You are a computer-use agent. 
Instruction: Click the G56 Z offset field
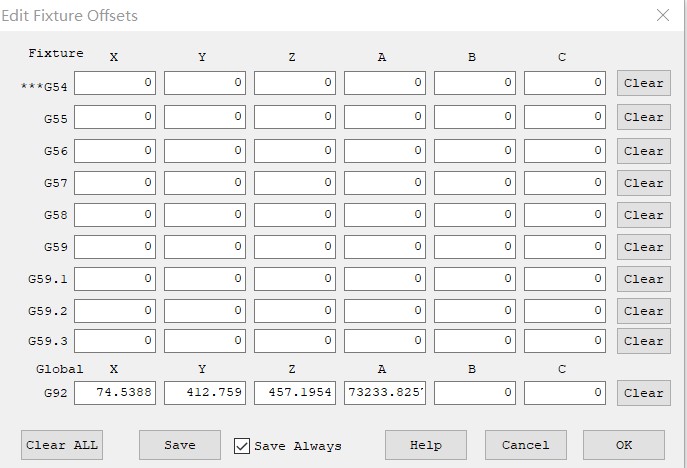[295, 151]
